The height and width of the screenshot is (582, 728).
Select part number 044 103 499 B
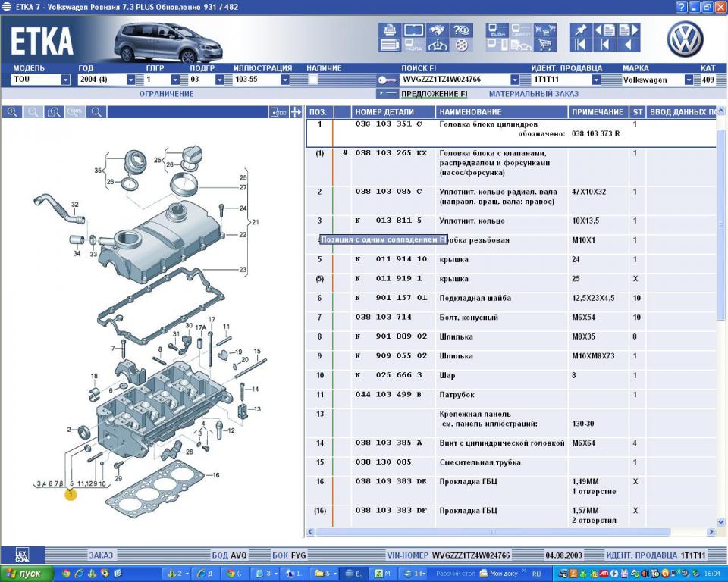point(388,395)
